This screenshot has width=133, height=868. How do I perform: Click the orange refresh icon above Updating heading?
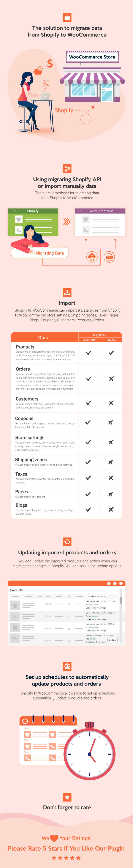point(67,541)
